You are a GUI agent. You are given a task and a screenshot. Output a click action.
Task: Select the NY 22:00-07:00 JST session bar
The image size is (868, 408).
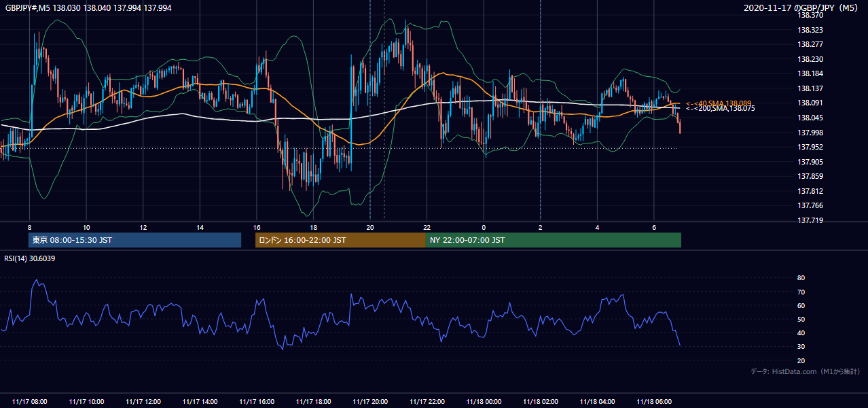[x=554, y=240]
